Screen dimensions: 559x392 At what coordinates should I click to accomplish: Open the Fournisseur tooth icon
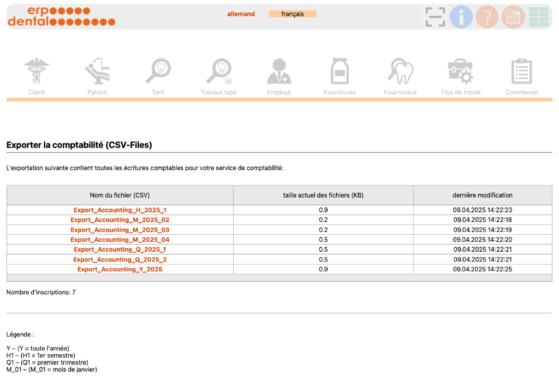400,71
